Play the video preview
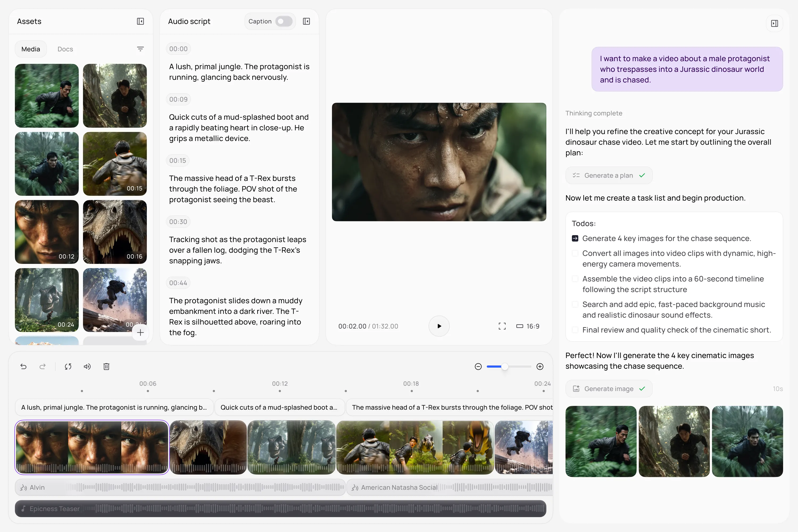This screenshot has height=532, width=798. point(439,326)
